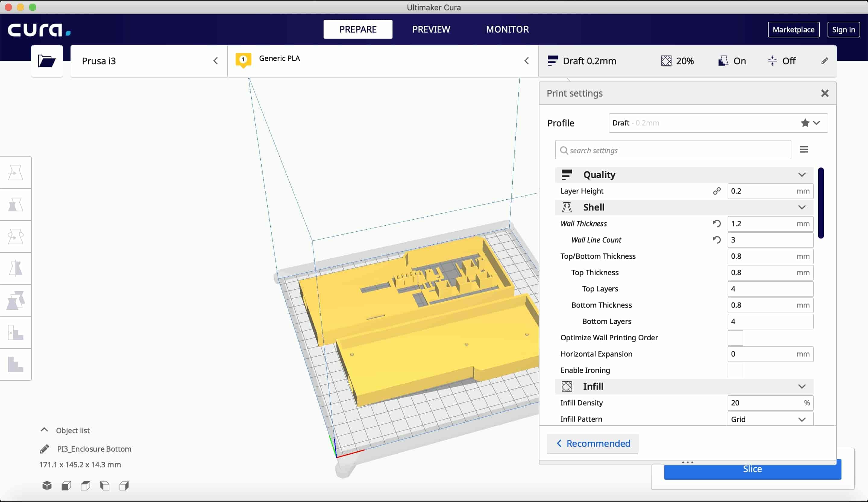Select the Per Model Settings tool
Image resolution: width=868 pixels, height=502 pixels.
pyautogui.click(x=15, y=301)
